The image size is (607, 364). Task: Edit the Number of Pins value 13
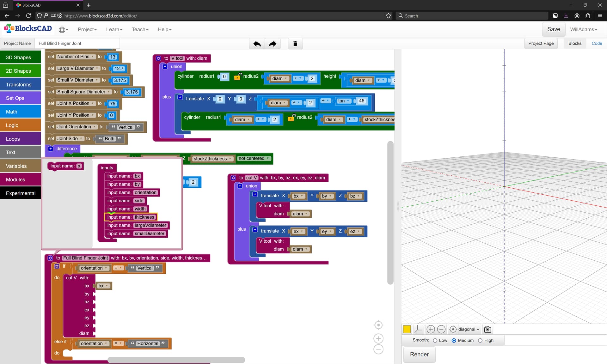[x=113, y=57]
